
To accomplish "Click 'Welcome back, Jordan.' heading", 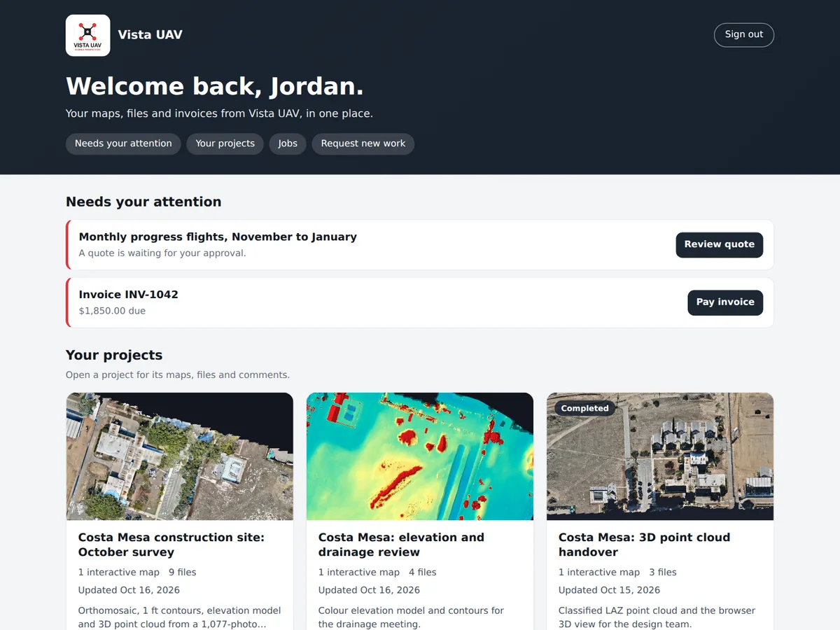I will 215,86.
